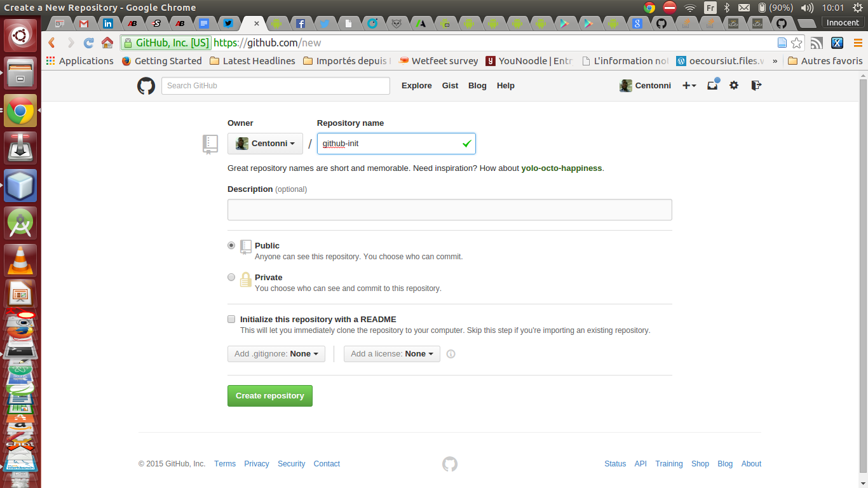This screenshot has height=488, width=868.
Task: Open the Getting Started bookmark
Action: click(x=161, y=61)
